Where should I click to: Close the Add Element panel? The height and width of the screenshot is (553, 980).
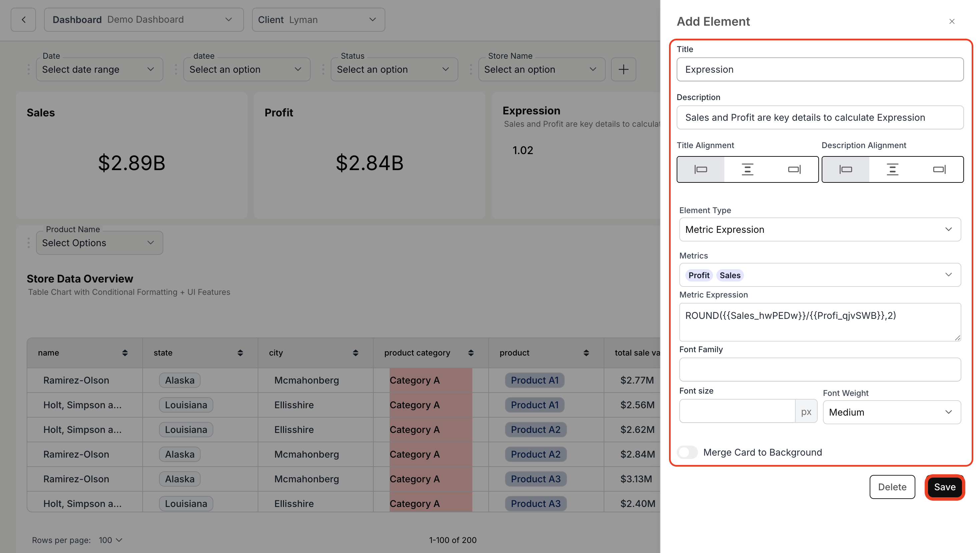click(x=952, y=21)
